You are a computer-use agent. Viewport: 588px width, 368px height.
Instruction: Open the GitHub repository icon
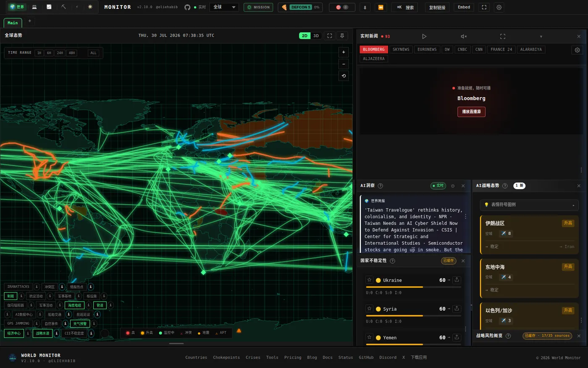[187, 7]
